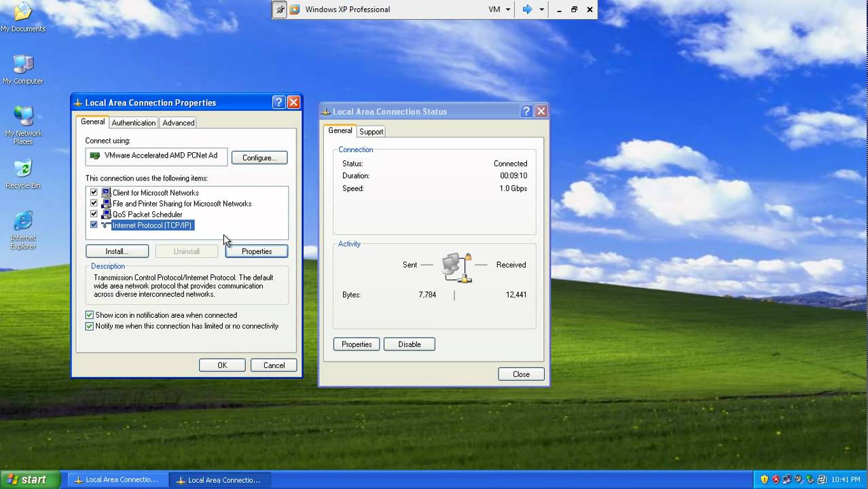This screenshot has height=489, width=868.
Task: Toggle Notify me when limited connectivity checkbox
Action: coord(89,326)
